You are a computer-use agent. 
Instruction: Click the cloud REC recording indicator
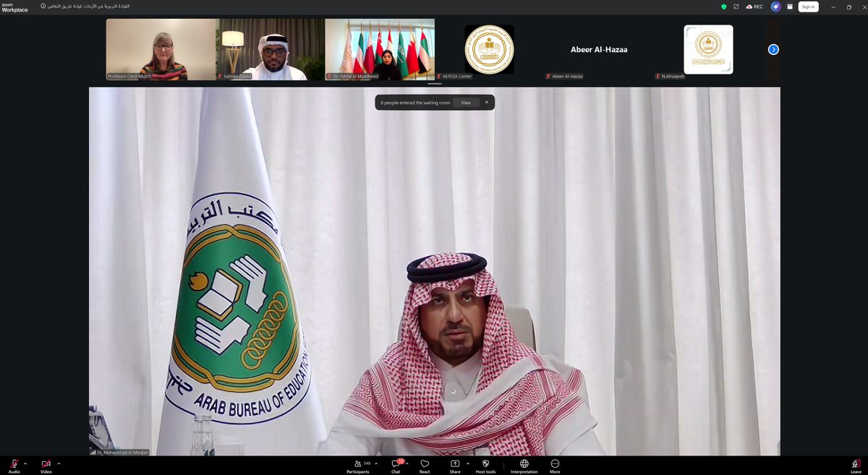752,7
